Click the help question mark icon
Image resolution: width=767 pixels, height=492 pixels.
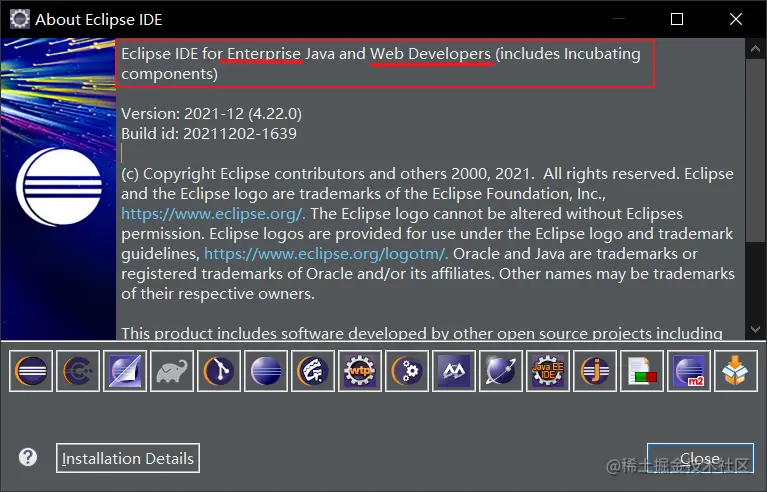click(28, 457)
